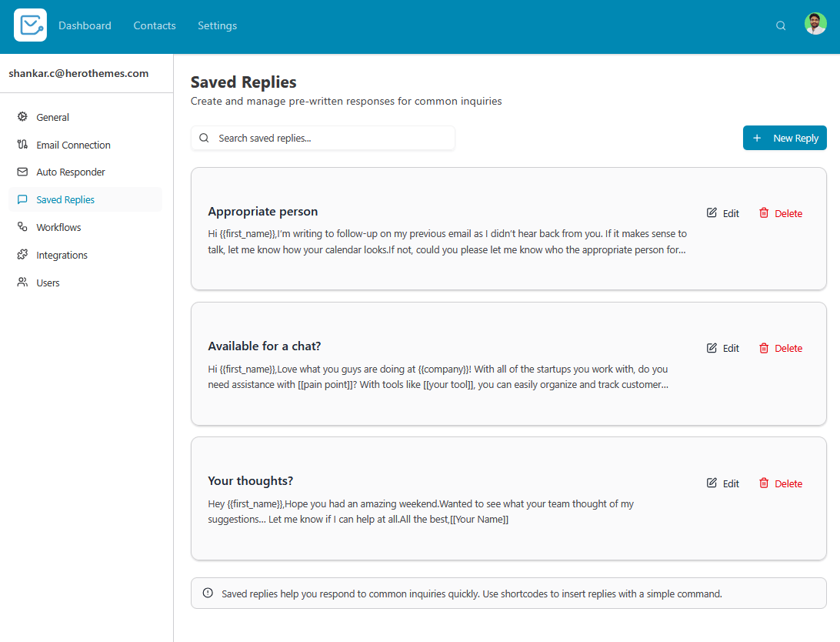The height and width of the screenshot is (642, 840).
Task: Delete the Your thoughts reply
Action: [x=781, y=483]
